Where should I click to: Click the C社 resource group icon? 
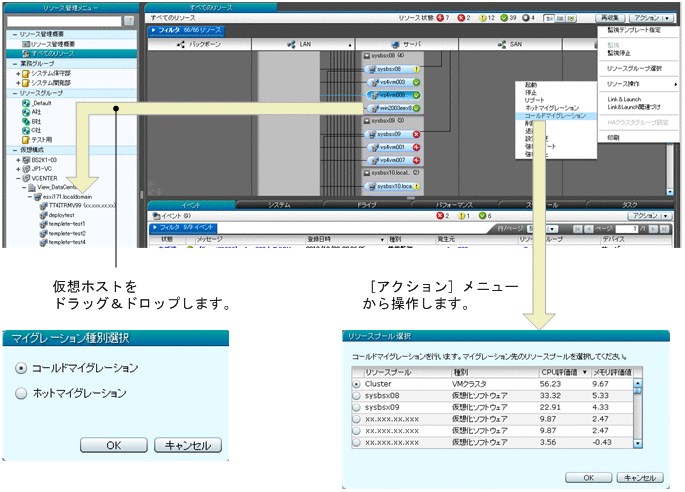pyautogui.click(x=26, y=130)
